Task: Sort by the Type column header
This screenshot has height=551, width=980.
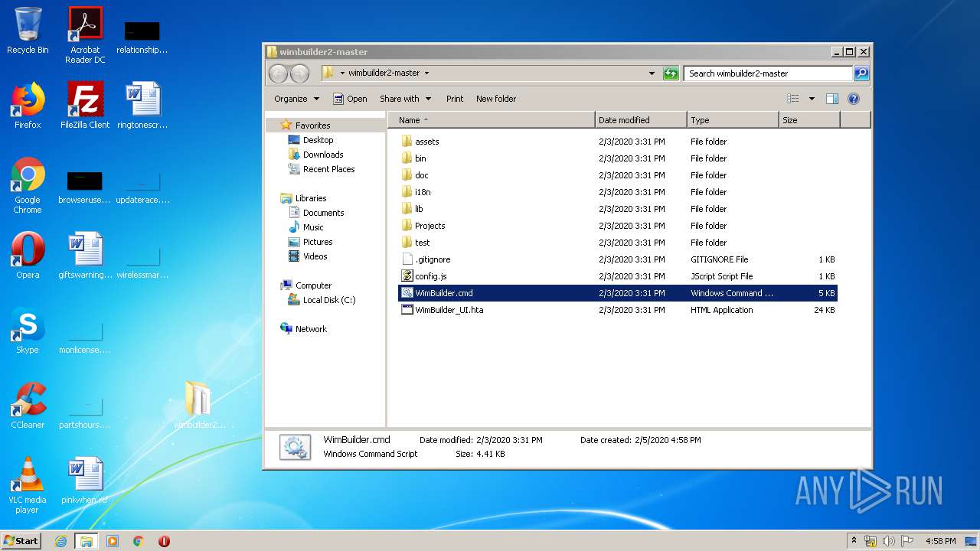Action: [x=733, y=120]
